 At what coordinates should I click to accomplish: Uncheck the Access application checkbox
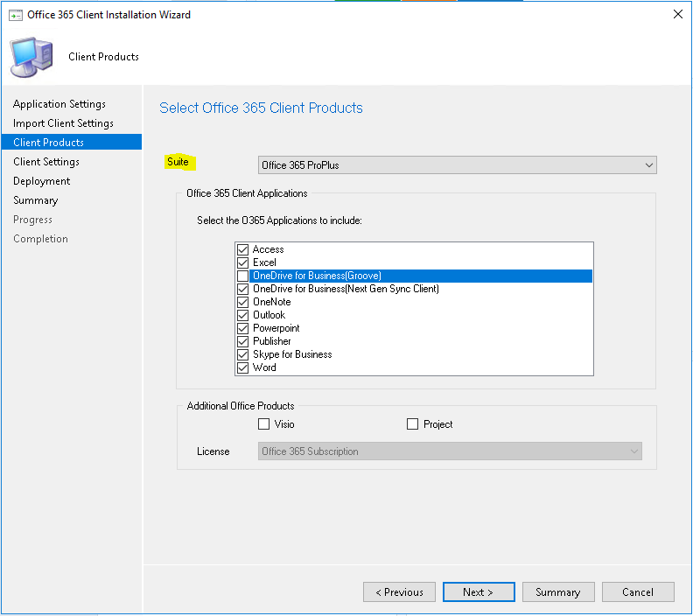tap(242, 249)
